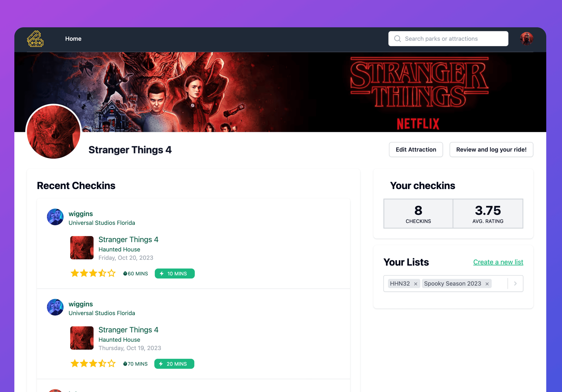This screenshot has height=392, width=562.
Task: Open Stranger Things 4 title in Oct 19 checkin
Action: (x=128, y=330)
